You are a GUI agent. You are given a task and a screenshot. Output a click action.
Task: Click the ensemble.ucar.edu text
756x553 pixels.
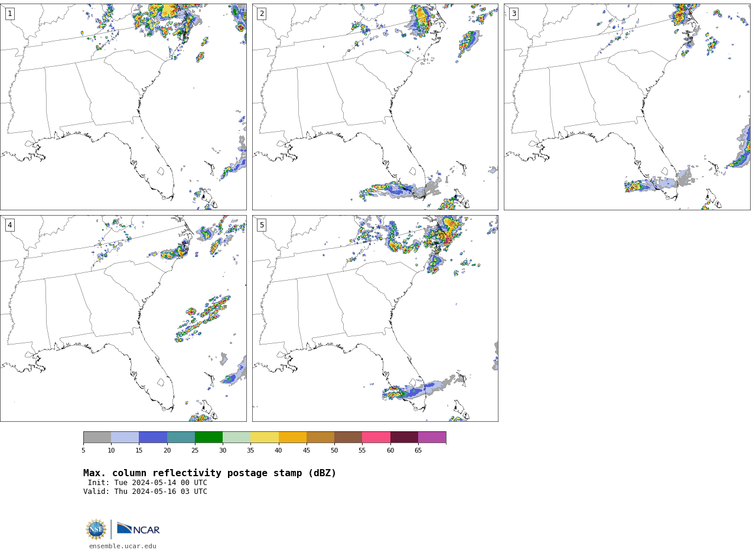[123, 547]
